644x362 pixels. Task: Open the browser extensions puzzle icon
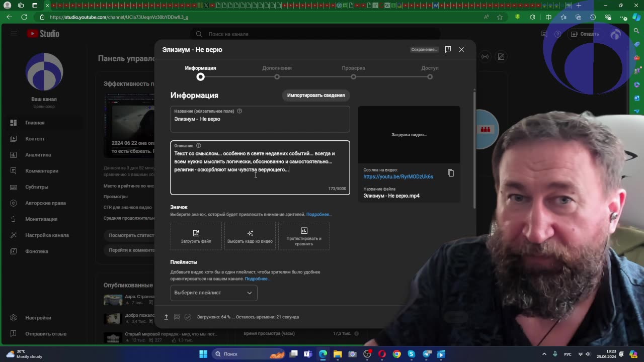coord(533,17)
